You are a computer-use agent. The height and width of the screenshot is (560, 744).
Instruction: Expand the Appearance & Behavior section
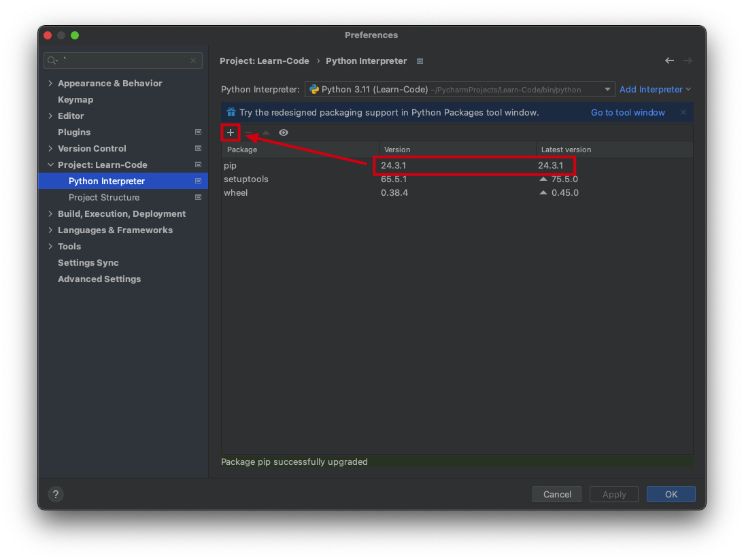click(x=50, y=83)
